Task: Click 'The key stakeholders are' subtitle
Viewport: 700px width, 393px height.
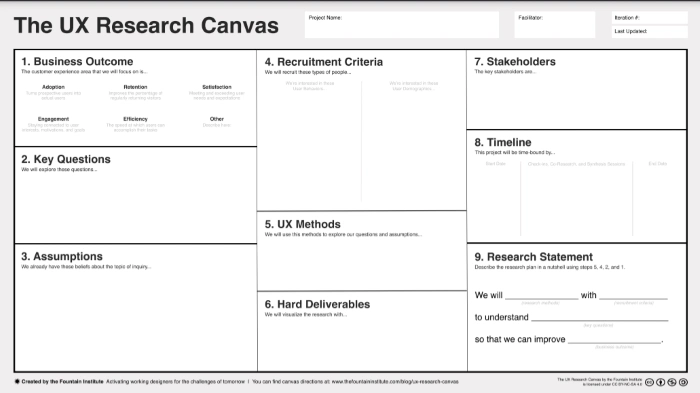Action: tap(505, 72)
